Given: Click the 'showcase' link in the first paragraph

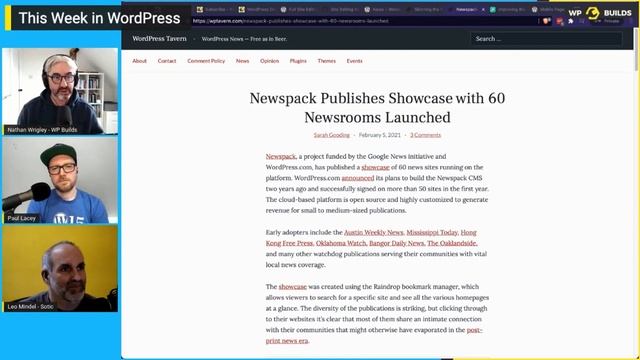Looking at the screenshot, I should click(x=375, y=167).
